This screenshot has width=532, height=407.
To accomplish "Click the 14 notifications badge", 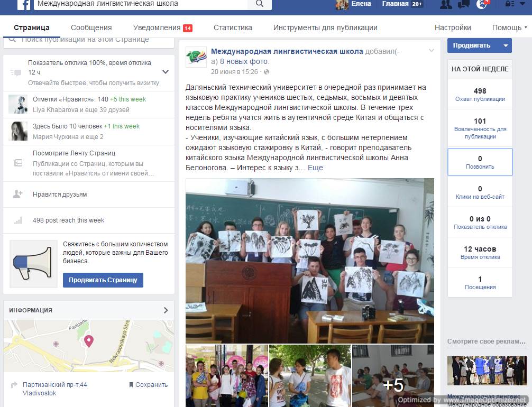I will pos(188,28).
